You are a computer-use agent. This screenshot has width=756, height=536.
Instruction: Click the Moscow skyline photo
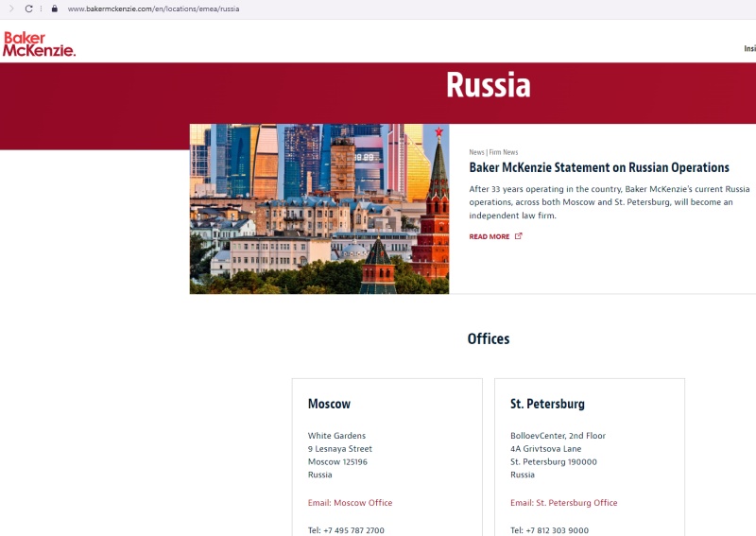click(318, 209)
